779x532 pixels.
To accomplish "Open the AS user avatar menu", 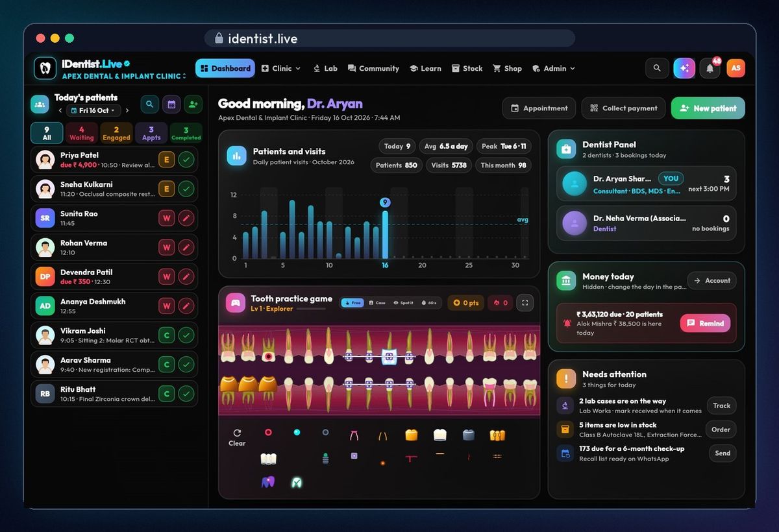I will [x=736, y=68].
